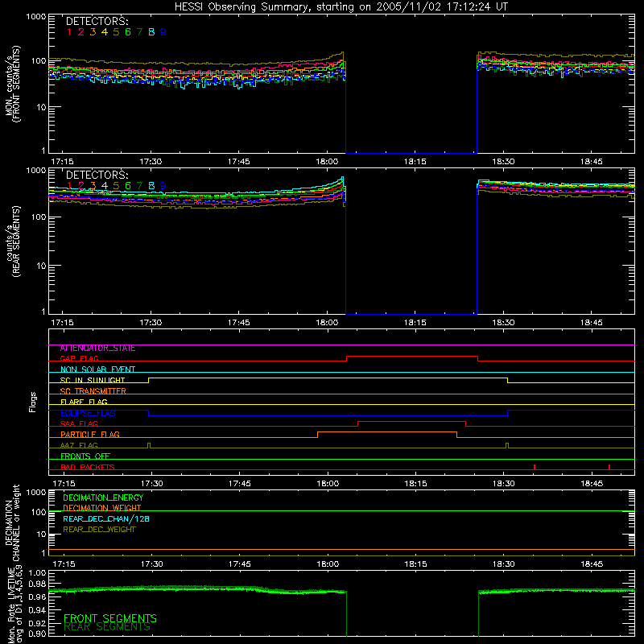
Task: Click the FLARE_FLAG label
Action: coord(84,402)
